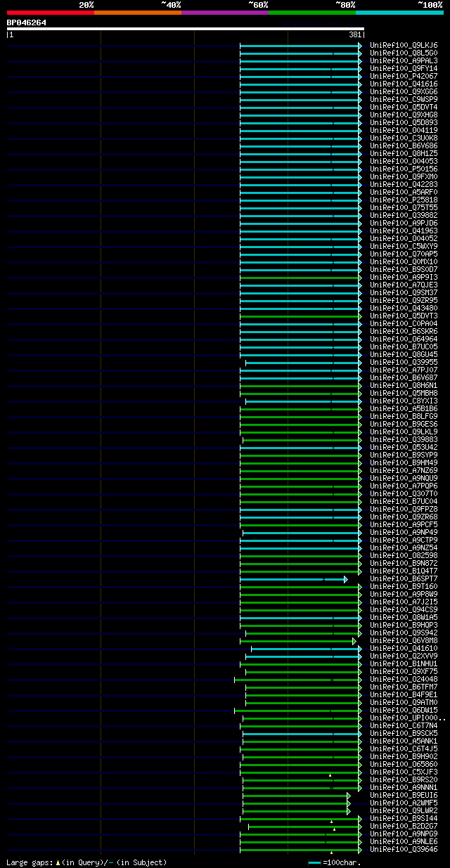Image resolution: width=450 pixels, height=868 pixels.
Task: Open the UniRef100_O64964 entry
Action: [405, 339]
